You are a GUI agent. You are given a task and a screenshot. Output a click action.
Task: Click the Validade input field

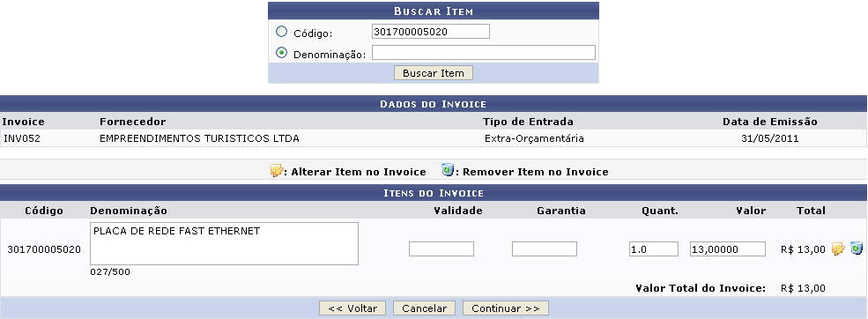[441, 249]
